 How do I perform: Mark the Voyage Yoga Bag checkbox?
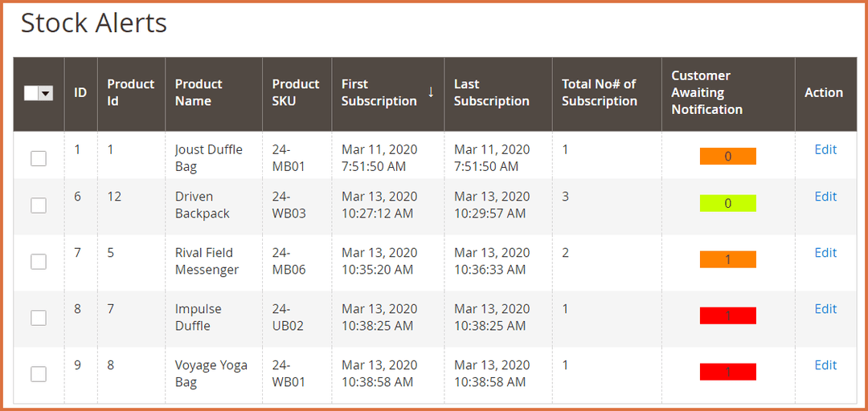pos(39,374)
